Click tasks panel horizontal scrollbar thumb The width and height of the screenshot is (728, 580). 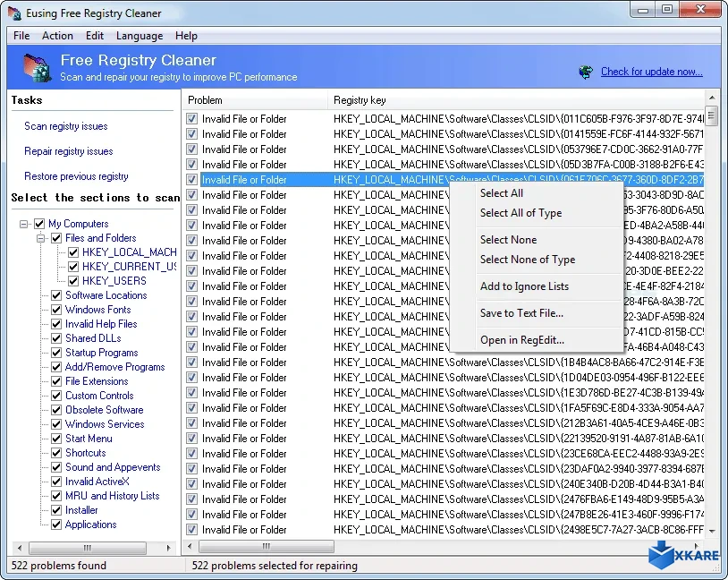pyautogui.click(x=88, y=548)
